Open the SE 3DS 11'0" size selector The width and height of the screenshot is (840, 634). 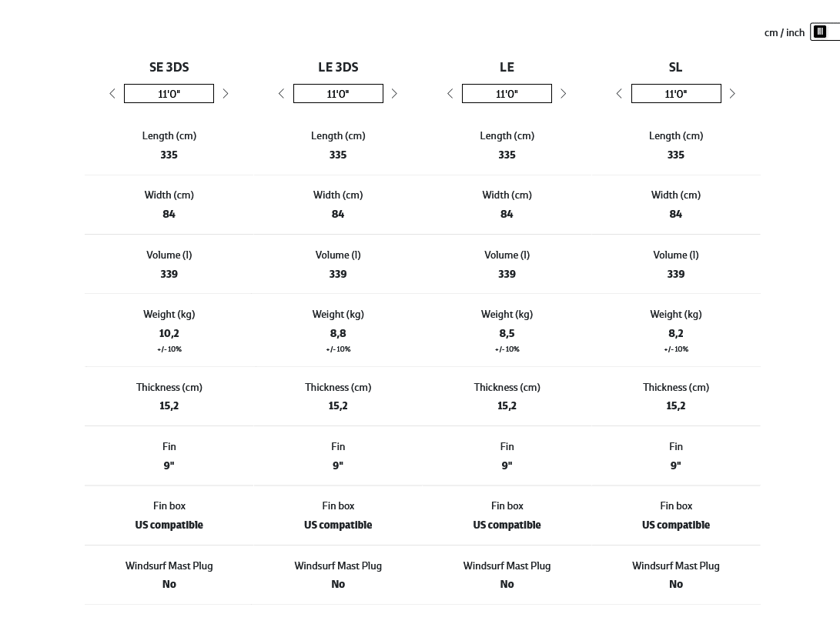pyautogui.click(x=169, y=94)
